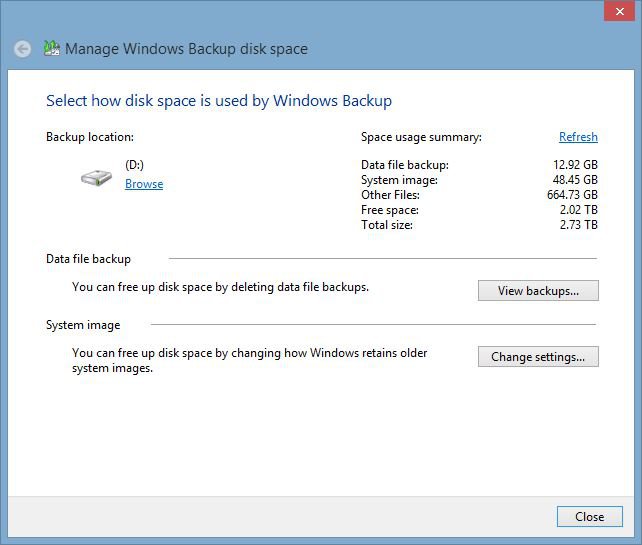Click the Manage Windows Backup disk space title
This screenshot has width=642, height=545.
(x=186, y=49)
